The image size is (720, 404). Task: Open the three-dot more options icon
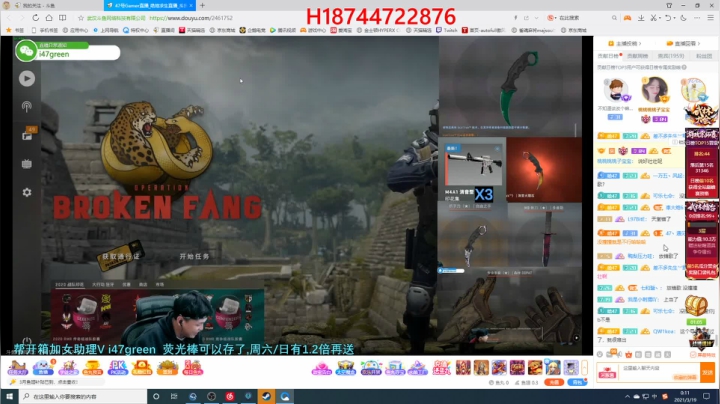pyautogui.click(x=697, y=18)
